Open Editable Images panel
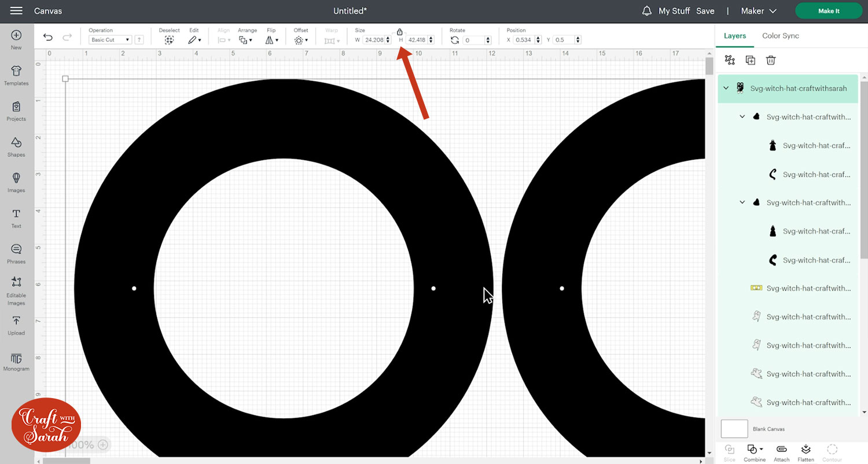Screen dimensions: 868x464 (x=16, y=291)
